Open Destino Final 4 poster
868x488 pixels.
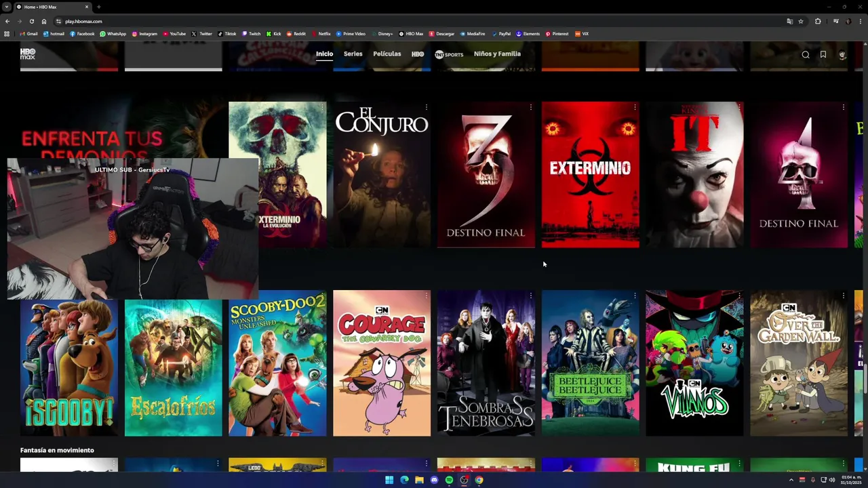799,175
